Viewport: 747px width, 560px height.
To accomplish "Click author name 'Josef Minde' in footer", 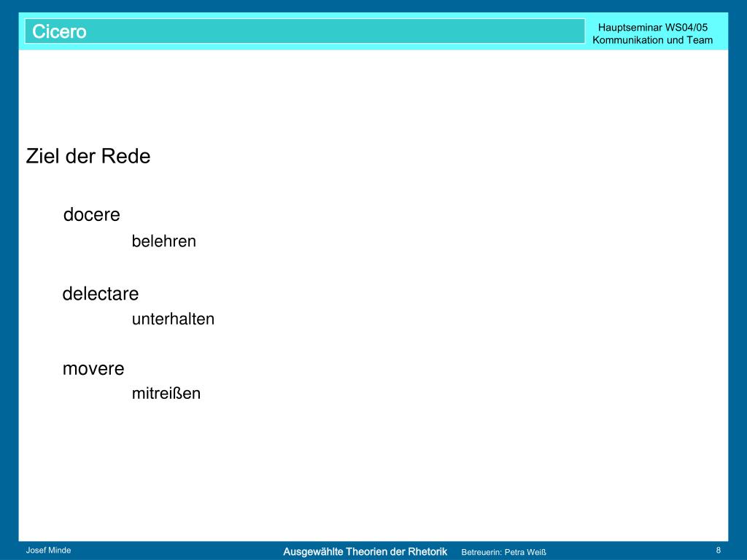I will tap(49, 550).
